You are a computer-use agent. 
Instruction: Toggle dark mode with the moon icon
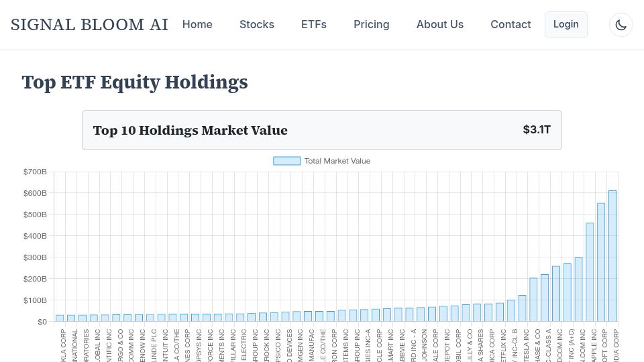click(x=621, y=25)
